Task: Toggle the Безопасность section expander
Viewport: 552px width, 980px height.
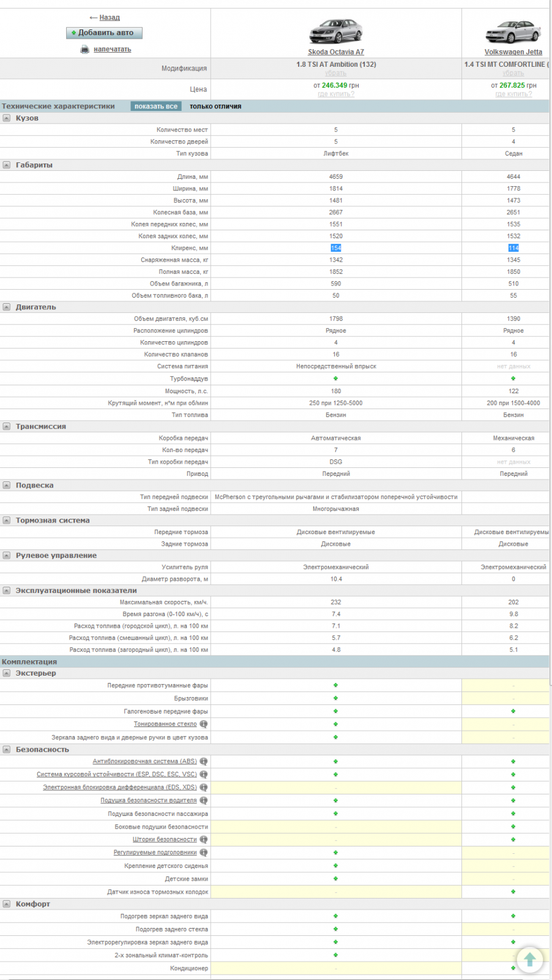Action: point(6,750)
